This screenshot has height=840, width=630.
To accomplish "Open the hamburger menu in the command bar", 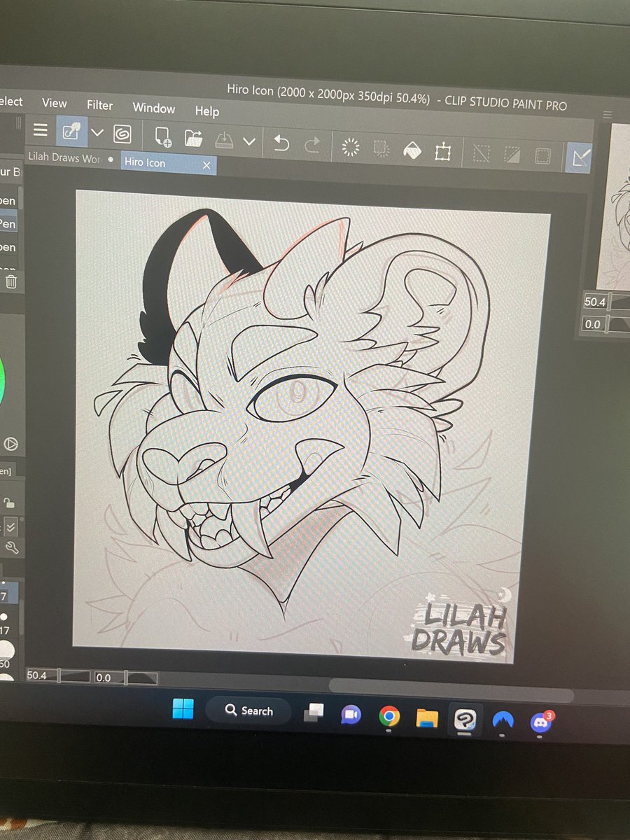I will [x=41, y=130].
